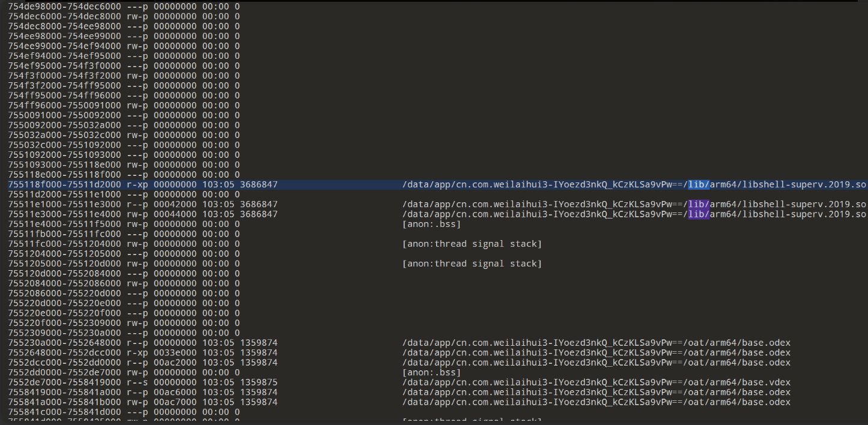Click the address range 754de98000-754dec6000
The height and width of the screenshot is (425, 868).
coord(64,6)
